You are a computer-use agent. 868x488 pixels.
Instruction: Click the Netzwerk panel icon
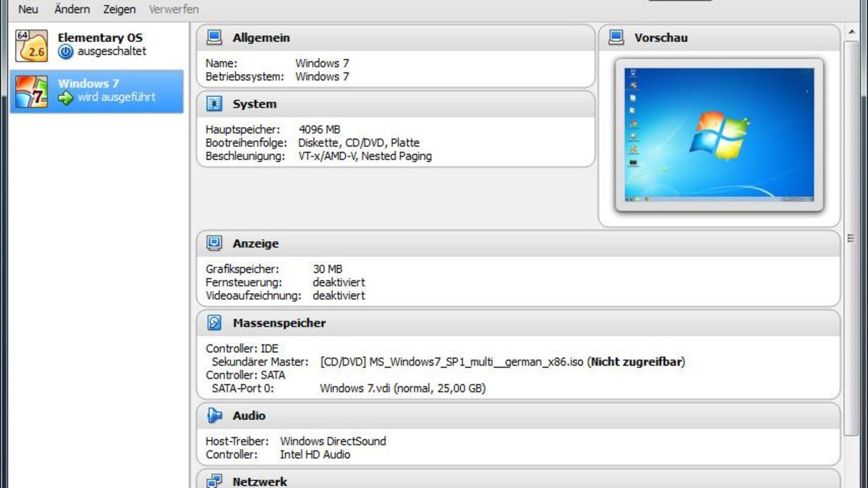[213, 480]
